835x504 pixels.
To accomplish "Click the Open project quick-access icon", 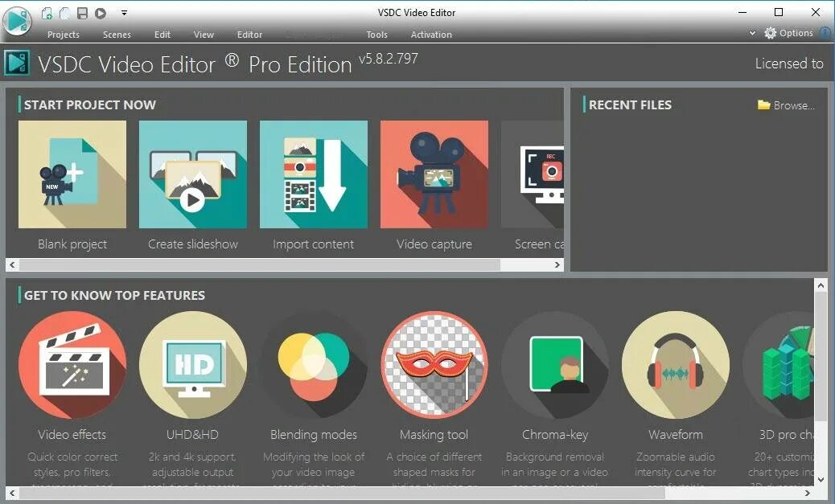I will [64, 13].
